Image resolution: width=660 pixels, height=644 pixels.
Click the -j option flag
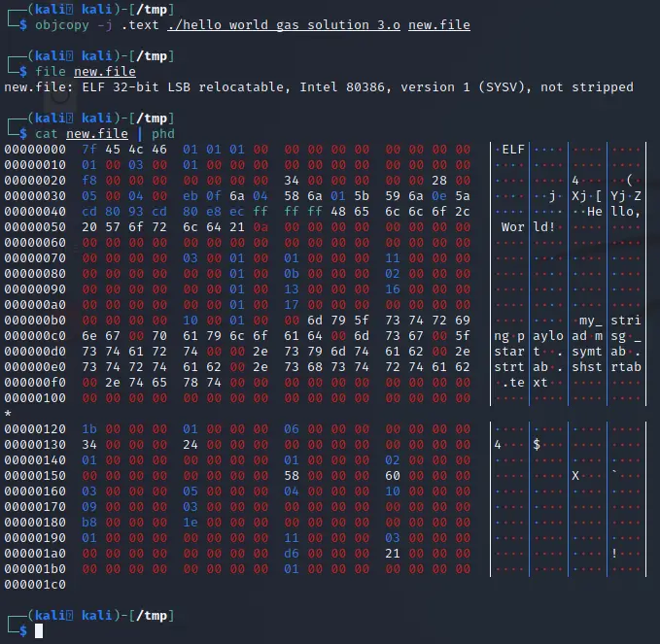105,25
